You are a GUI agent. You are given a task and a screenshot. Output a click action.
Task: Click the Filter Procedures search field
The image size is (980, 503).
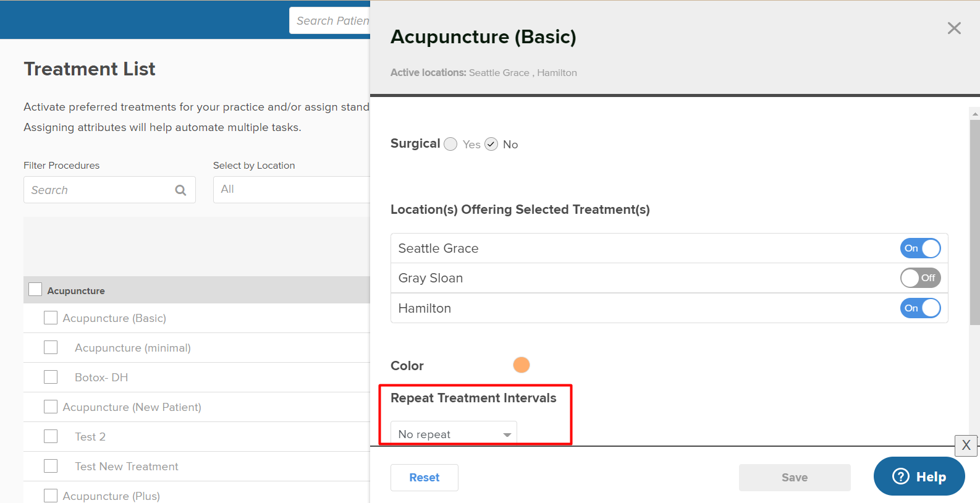click(109, 190)
